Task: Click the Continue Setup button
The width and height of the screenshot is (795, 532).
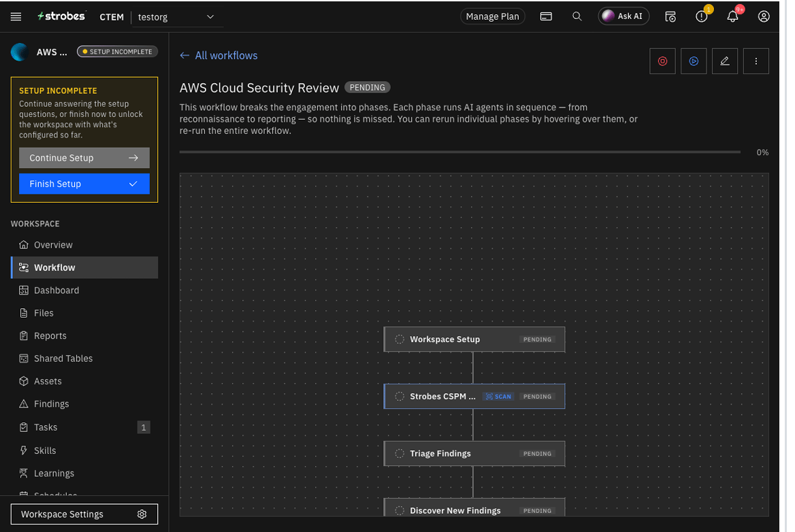Action: [x=84, y=158]
